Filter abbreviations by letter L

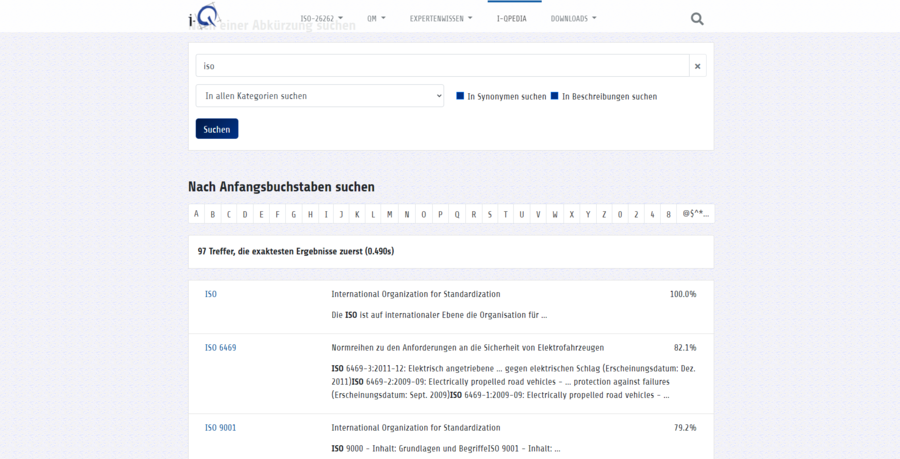(373, 214)
